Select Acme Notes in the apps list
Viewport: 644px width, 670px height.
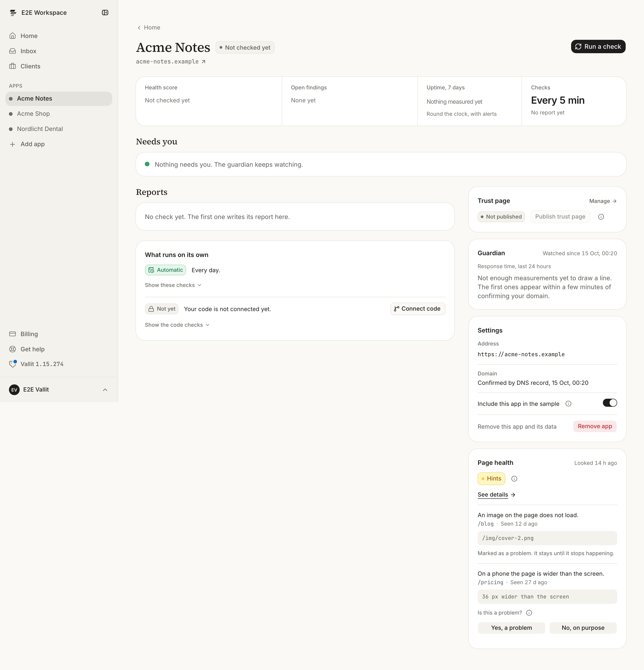coord(59,99)
